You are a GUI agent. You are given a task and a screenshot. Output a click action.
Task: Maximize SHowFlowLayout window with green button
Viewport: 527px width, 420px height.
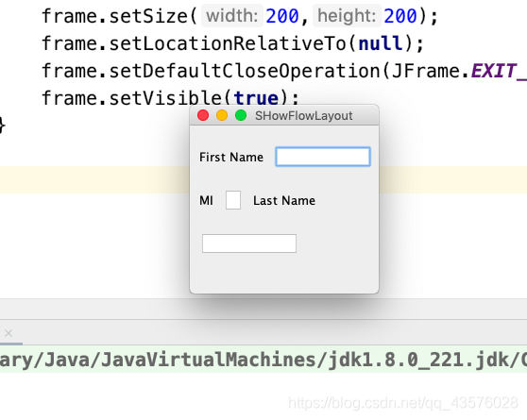pos(241,115)
